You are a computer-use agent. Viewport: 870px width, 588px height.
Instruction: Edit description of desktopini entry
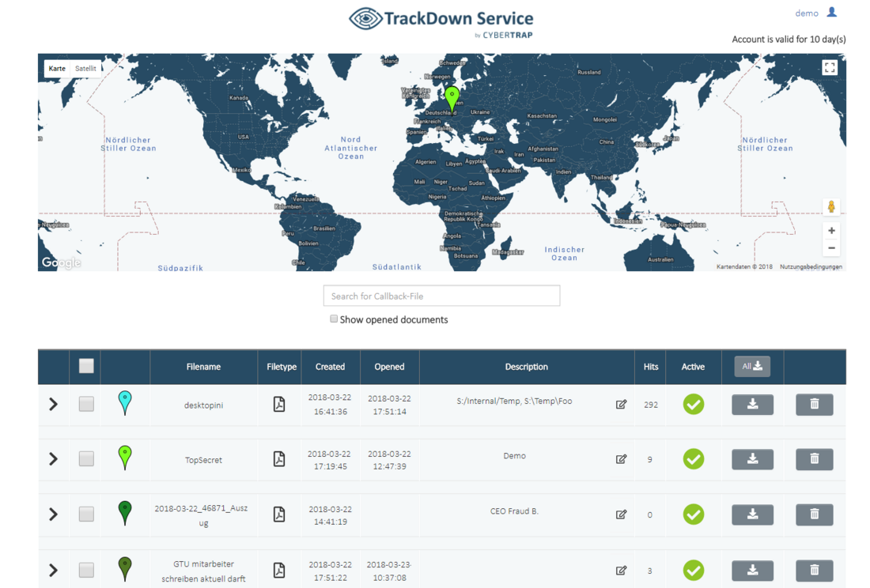pyautogui.click(x=621, y=405)
